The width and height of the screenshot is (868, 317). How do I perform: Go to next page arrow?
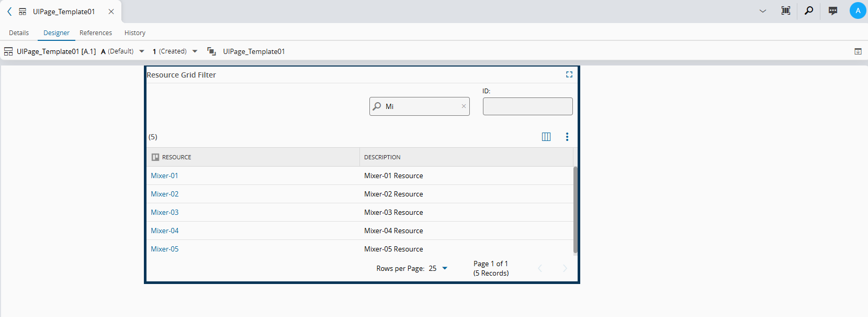point(565,268)
